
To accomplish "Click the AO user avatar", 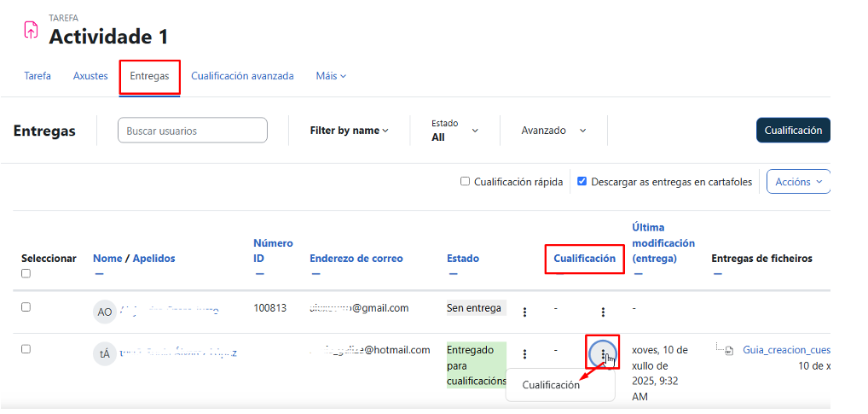I will [x=104, y=312].
